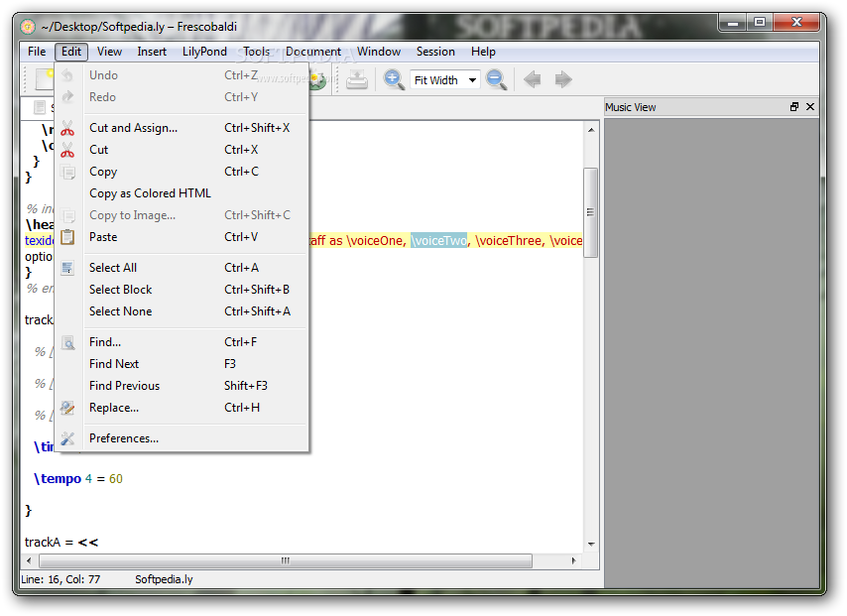Screen dimensions: 847x616
Task: Click the icon beside Select All
Action: pos(67,268)
